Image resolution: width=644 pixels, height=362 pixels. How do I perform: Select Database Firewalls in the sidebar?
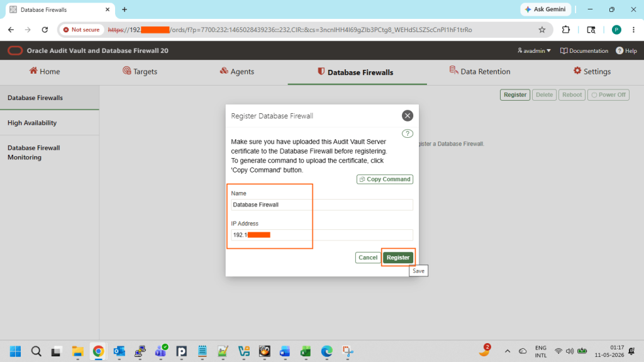click(49, 98)
